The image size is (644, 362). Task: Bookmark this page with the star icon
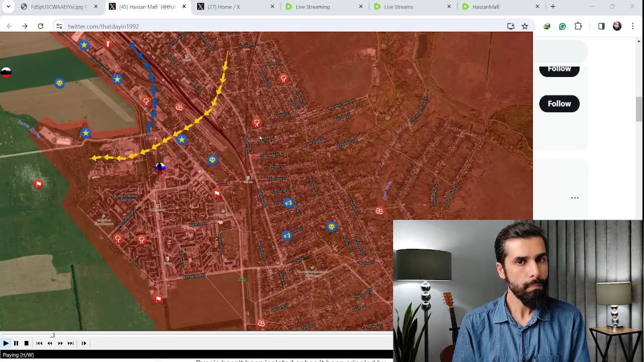[x=525, y=26]
